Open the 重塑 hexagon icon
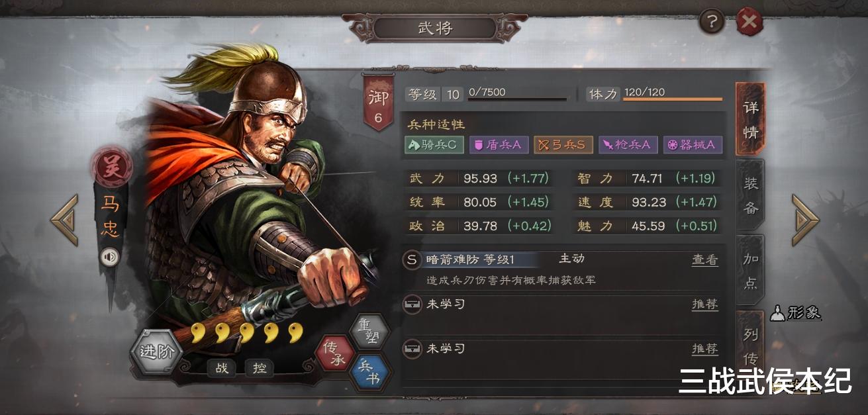The image size is (868, 415). (368, 332)
